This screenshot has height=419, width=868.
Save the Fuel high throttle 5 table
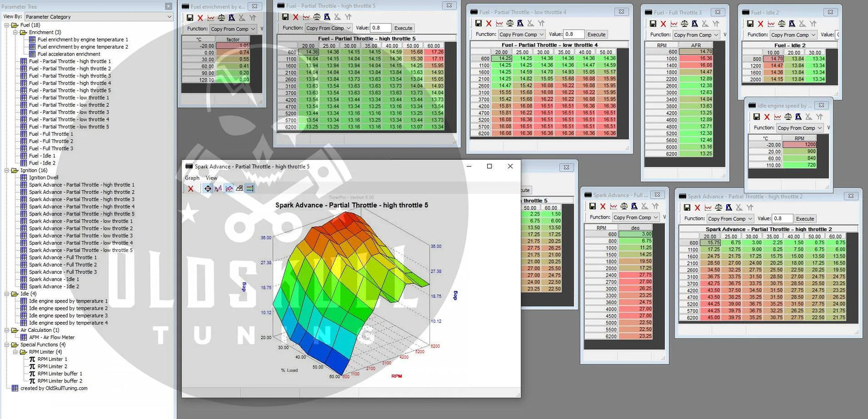tap(286, 17)
